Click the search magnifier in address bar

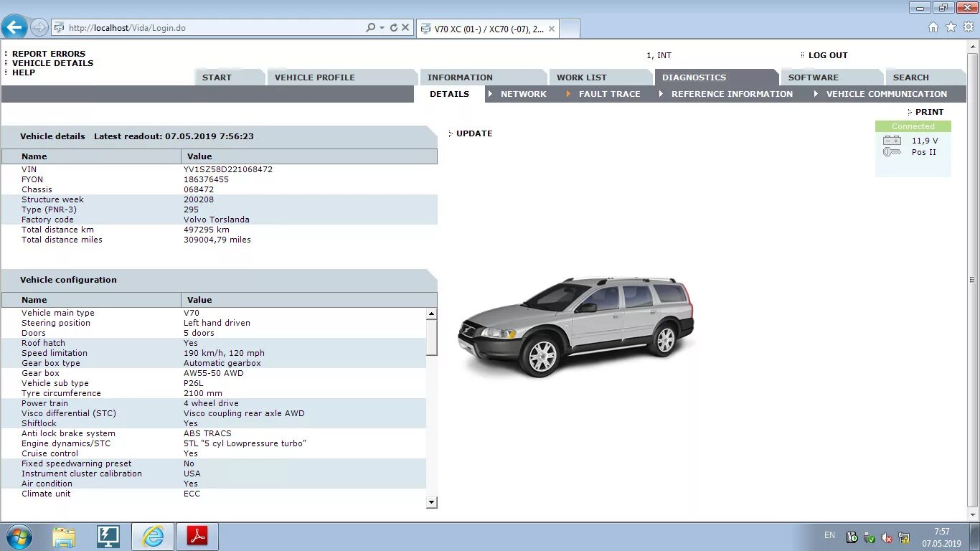(371, 28)
